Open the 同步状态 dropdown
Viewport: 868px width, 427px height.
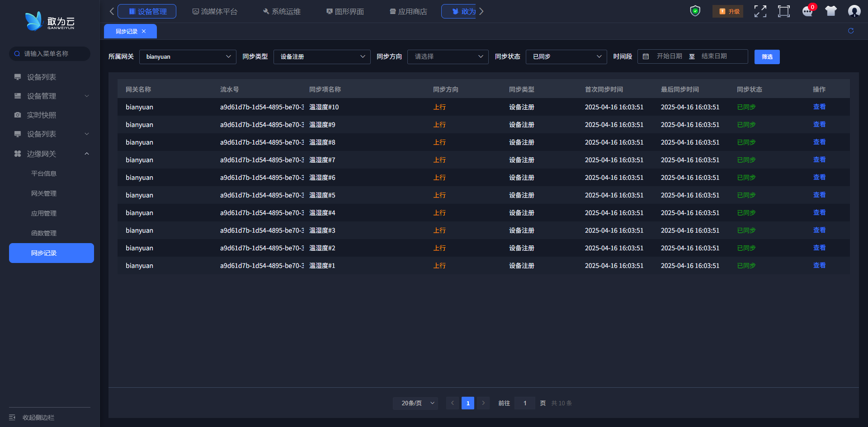pyautogui.click(x=566, y=57)
